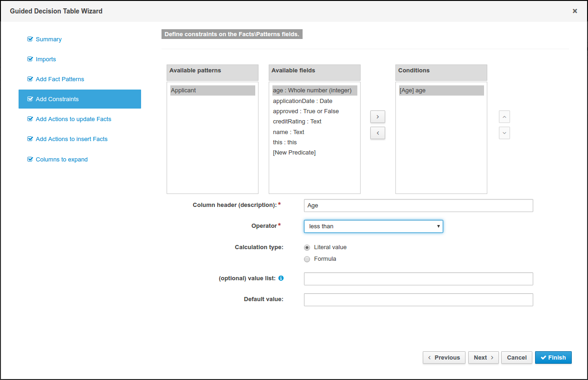The image size is (588, 380).
Task: Click the left-arrow remove condition button
Action: (x=377, y=133)
